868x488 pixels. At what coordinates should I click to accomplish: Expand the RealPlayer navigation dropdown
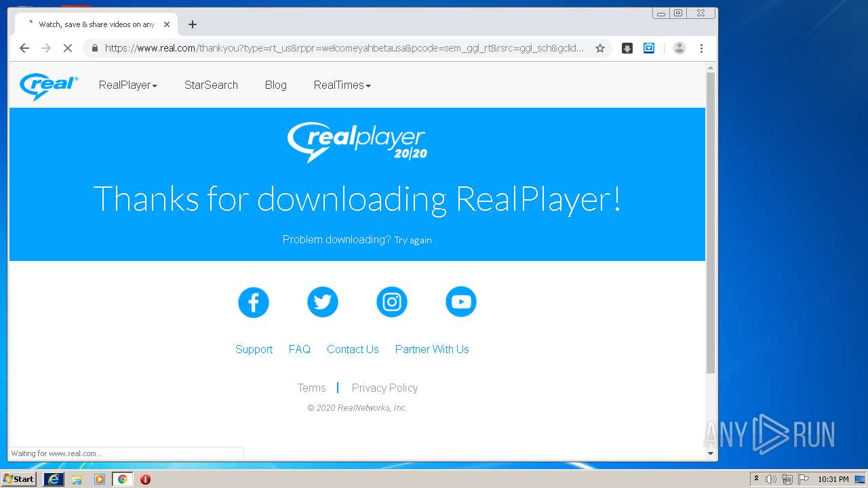tap(128, 85)
